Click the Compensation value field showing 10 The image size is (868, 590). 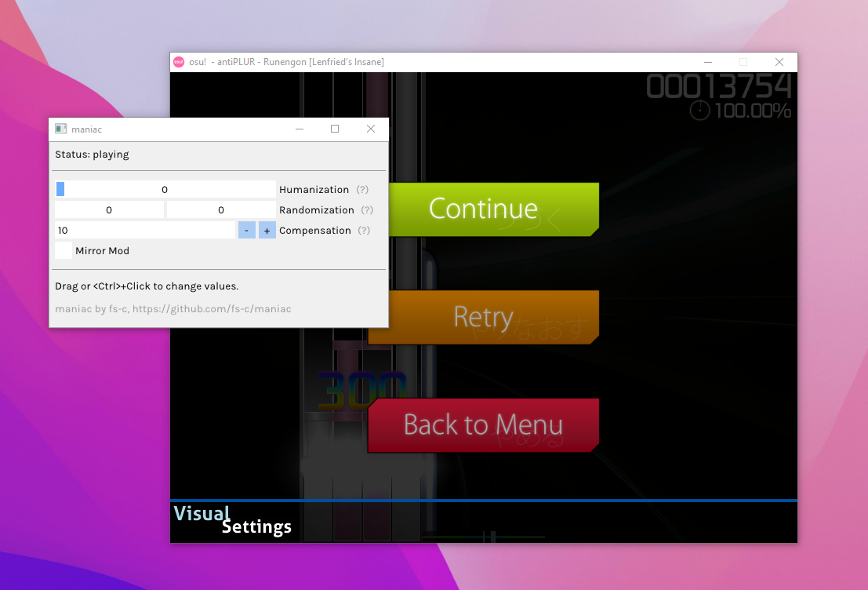[x=145, y=231]
